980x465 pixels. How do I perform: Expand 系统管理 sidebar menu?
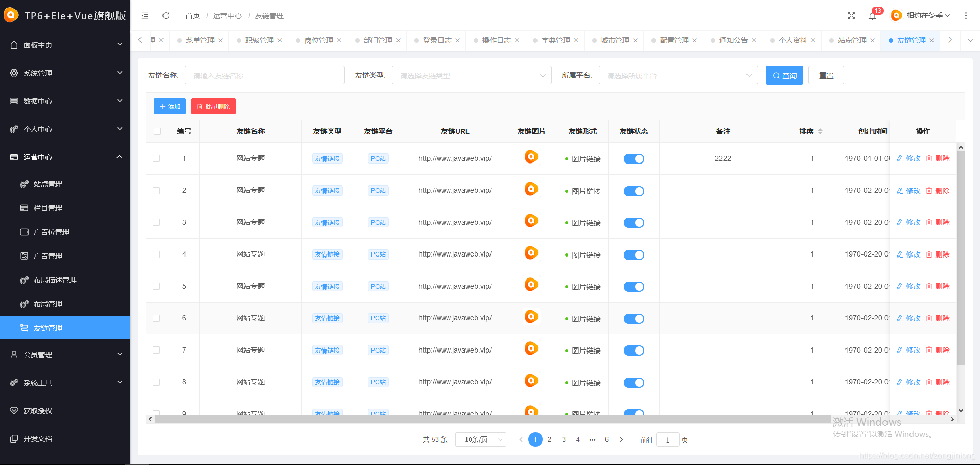tap(65, 73)
